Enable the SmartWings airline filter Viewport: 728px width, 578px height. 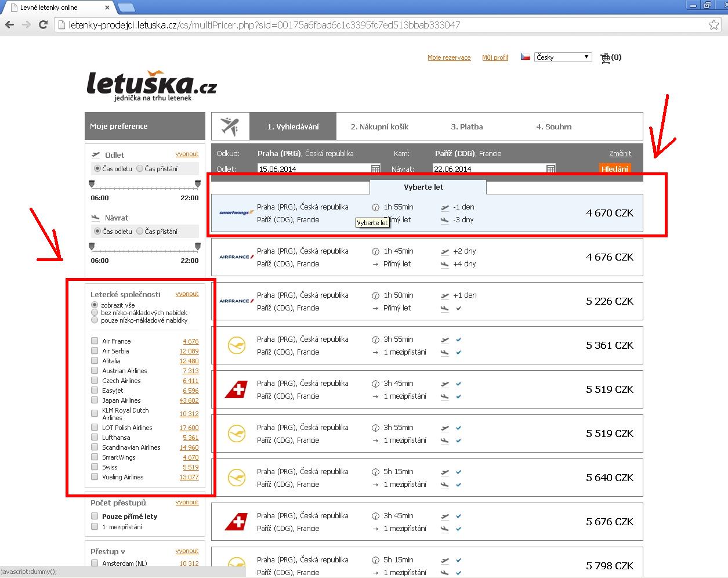coord(95,457)
